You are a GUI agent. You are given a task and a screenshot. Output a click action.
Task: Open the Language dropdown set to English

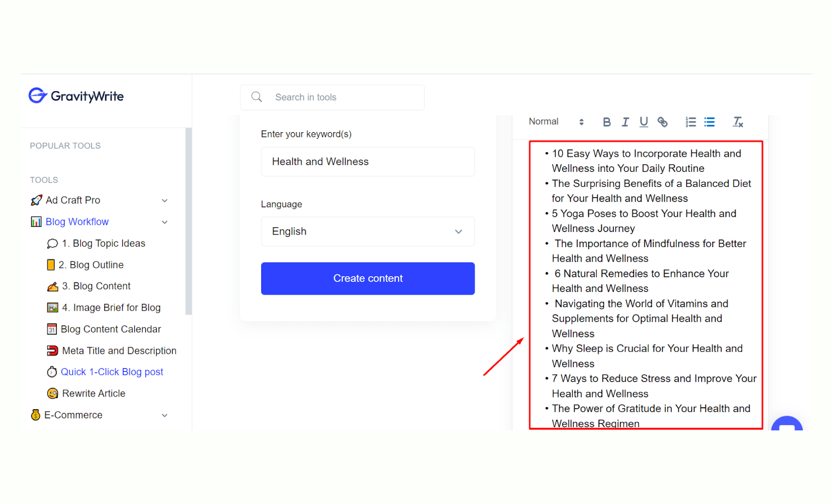[368, 231]
